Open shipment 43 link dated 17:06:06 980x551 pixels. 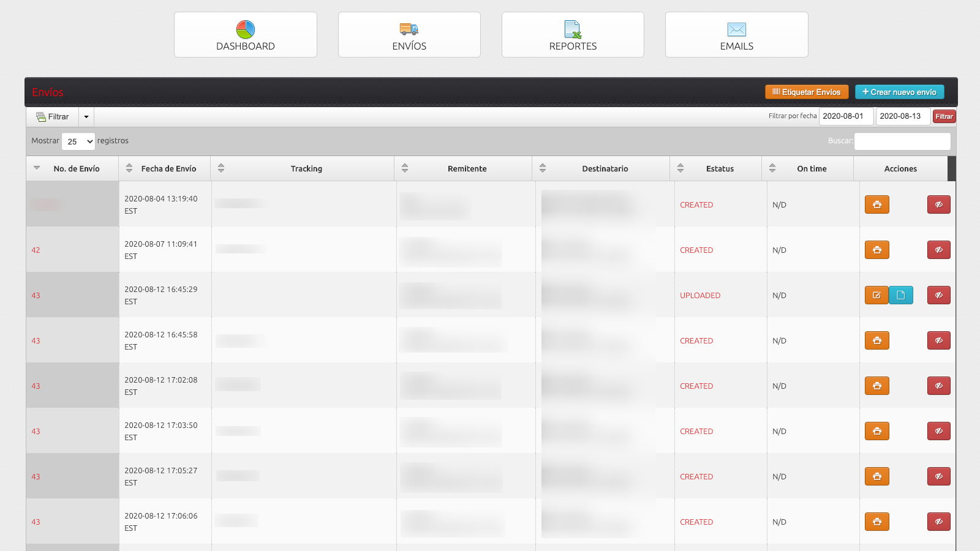[x=36, y=522]
